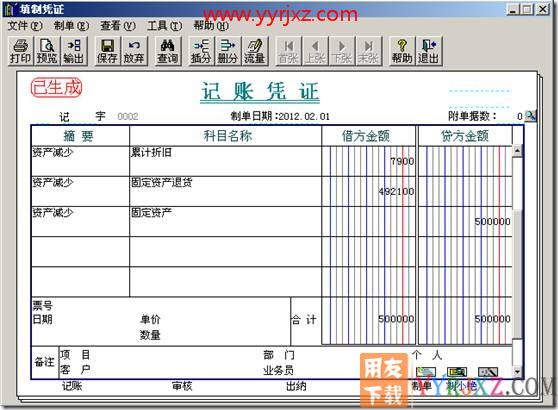Save the voucher with the 保存 icon
The width and height of the screenshot is (558, 410).
point(107,51)
